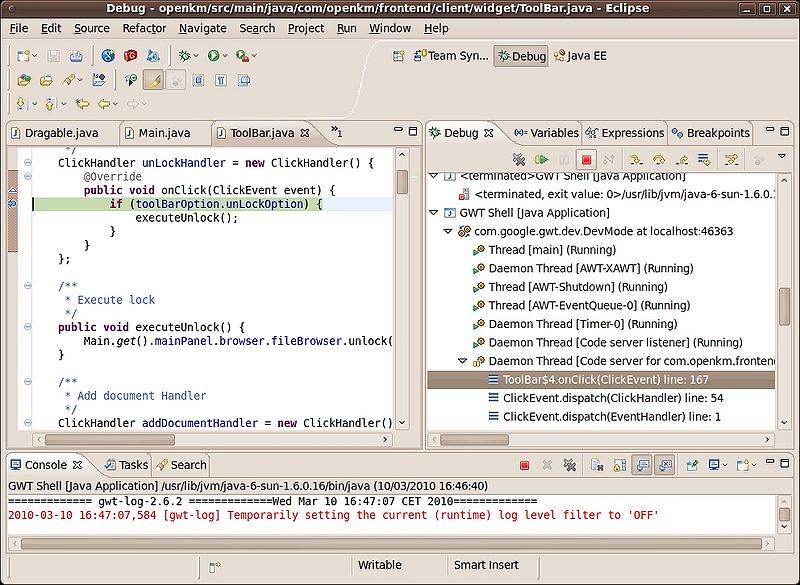The width and height of the screenshot is (800, 585).
Task: Click the Open Type folder icon
Action: point(23,80)
